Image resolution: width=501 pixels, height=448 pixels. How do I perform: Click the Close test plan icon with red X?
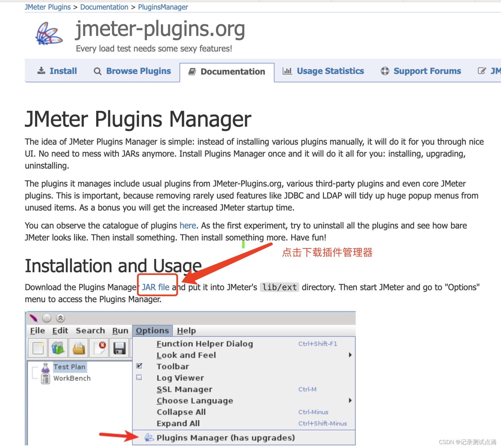99,347
